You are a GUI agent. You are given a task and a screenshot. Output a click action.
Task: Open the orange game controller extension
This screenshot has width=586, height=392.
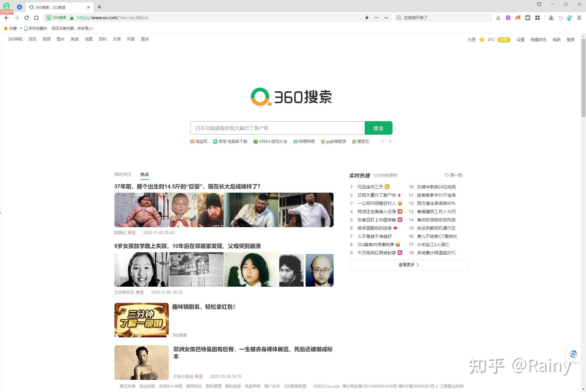(x=518, y=18)
